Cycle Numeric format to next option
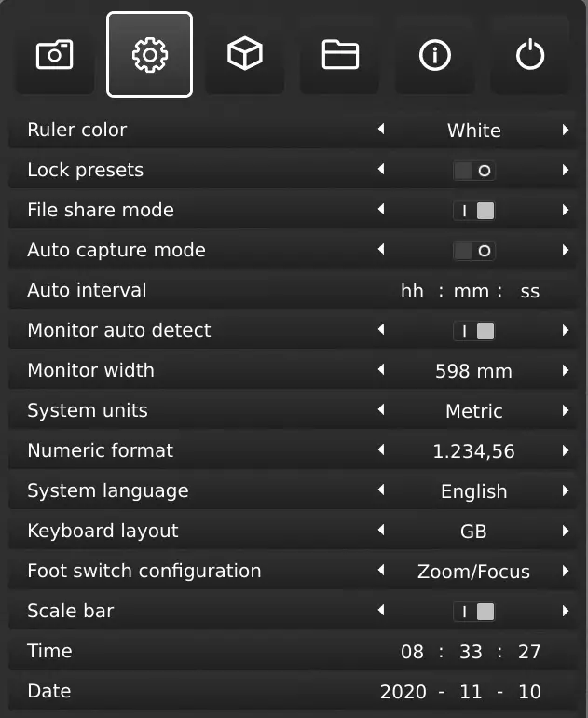Screen dimensions: 588x718 pos(566,450)
